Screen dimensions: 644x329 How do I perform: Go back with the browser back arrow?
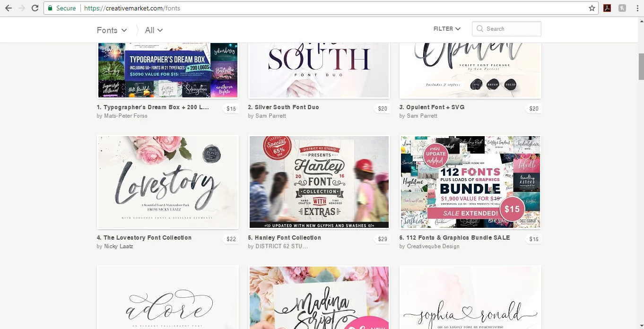pos(9,8)
